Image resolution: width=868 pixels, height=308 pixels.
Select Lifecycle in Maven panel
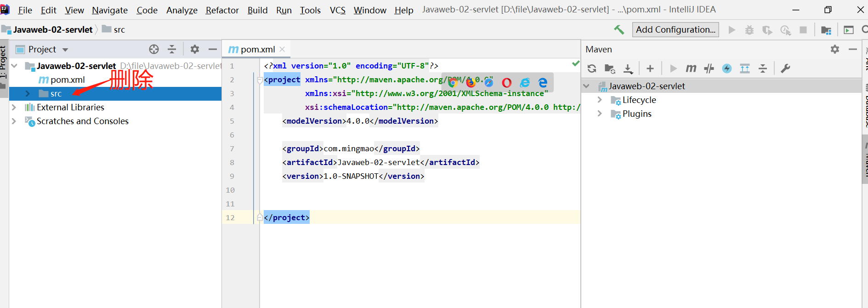coord(639,100)
